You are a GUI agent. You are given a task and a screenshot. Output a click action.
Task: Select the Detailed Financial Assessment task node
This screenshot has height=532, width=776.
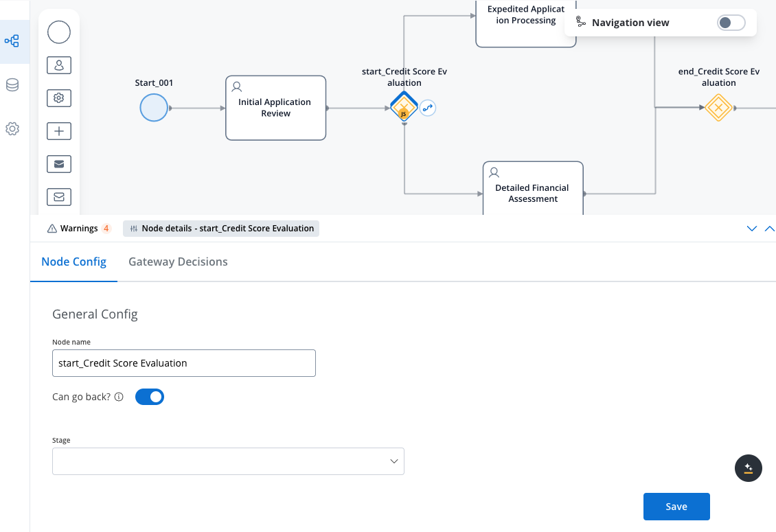(x=533, y=189)
